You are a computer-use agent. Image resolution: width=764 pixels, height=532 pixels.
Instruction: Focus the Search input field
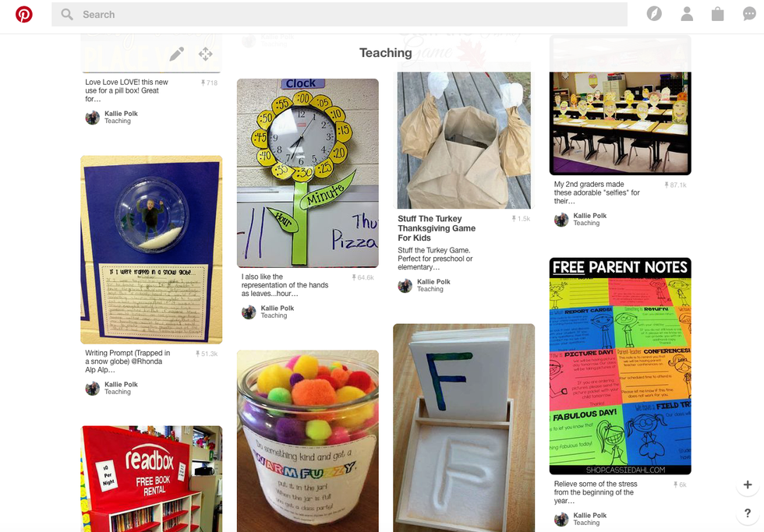tap(339, 15)
